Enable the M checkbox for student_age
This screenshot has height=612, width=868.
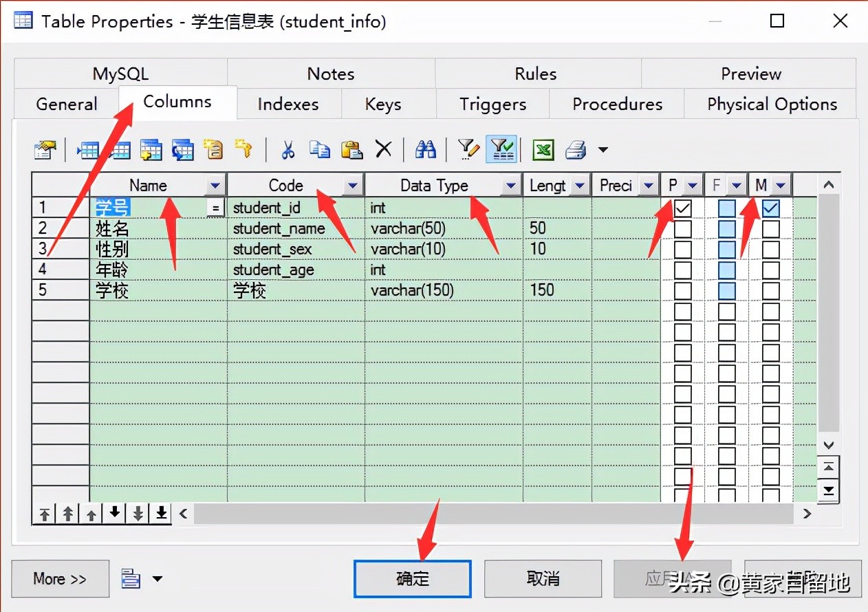770,270
